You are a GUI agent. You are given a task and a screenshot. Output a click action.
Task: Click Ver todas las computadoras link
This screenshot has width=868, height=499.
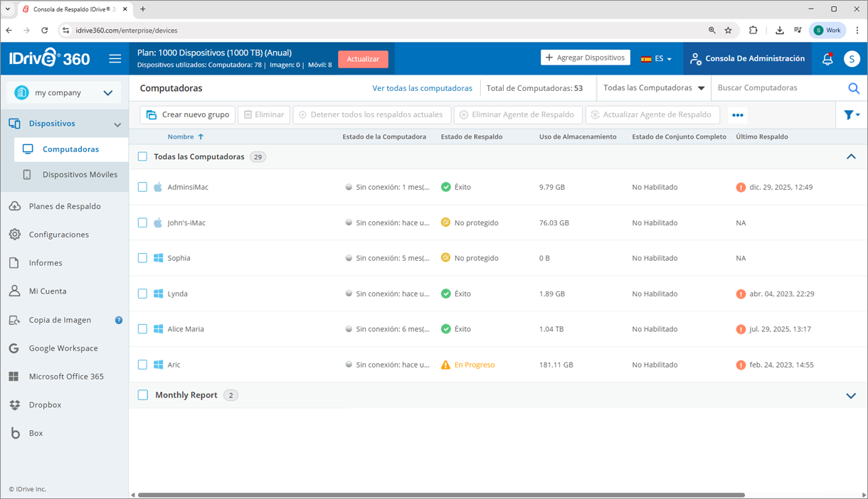click(422, 88)
